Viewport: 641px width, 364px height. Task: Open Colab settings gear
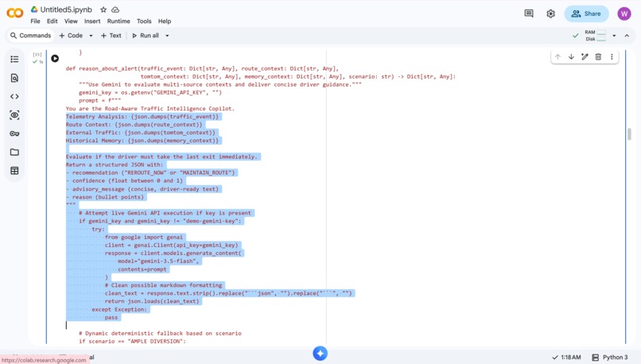tap(550, 14)
